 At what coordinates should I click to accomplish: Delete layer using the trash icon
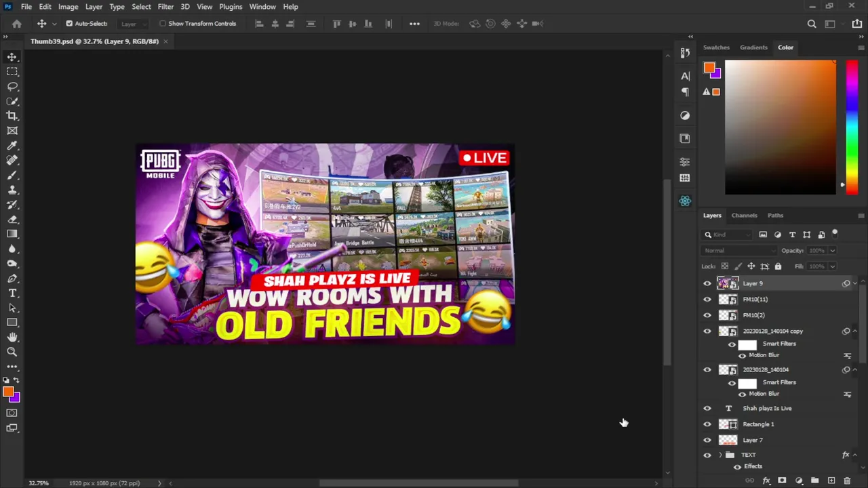click(x=847, y=481)
